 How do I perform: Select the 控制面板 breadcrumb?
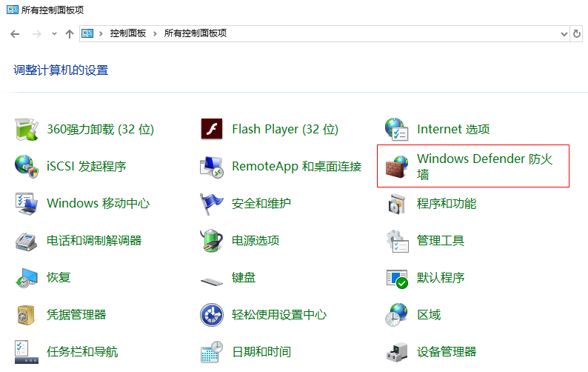coord(128,33)
